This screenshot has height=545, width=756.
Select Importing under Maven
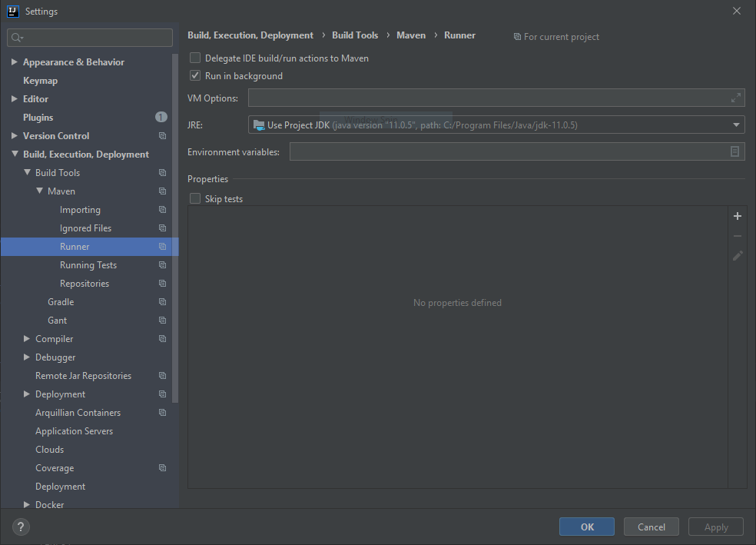click(x=80, y=210)
